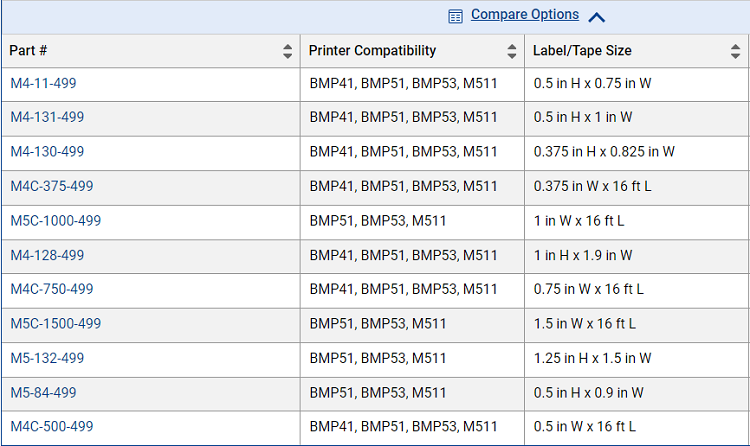This screenshot has width=750, height=446.
Task: Open part M5C-1500-499
Action: click(x=56, y=323)
